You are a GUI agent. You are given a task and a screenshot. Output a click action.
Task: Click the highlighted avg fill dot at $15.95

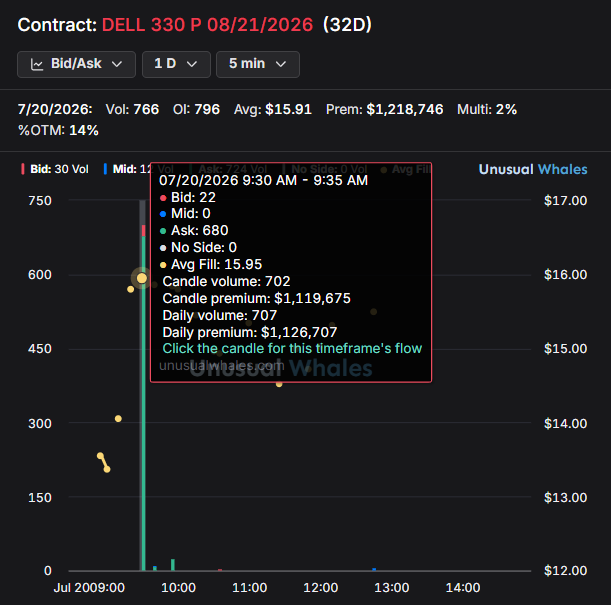[x=142, y=278]
